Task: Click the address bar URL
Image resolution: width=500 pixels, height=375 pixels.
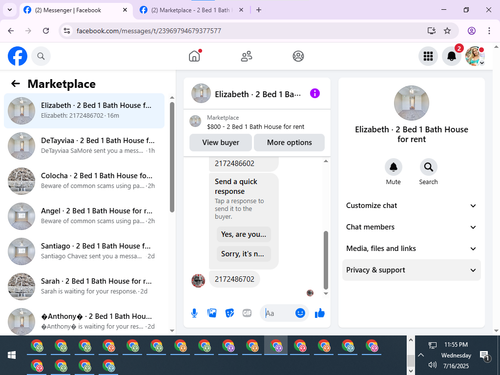Action: click(149, 31)
